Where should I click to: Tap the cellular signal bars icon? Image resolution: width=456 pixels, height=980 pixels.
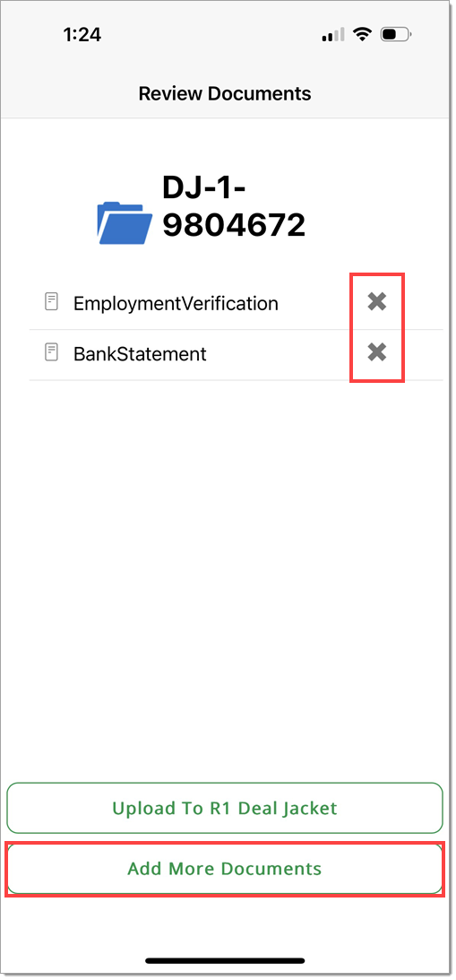click(x=333, y=36)
